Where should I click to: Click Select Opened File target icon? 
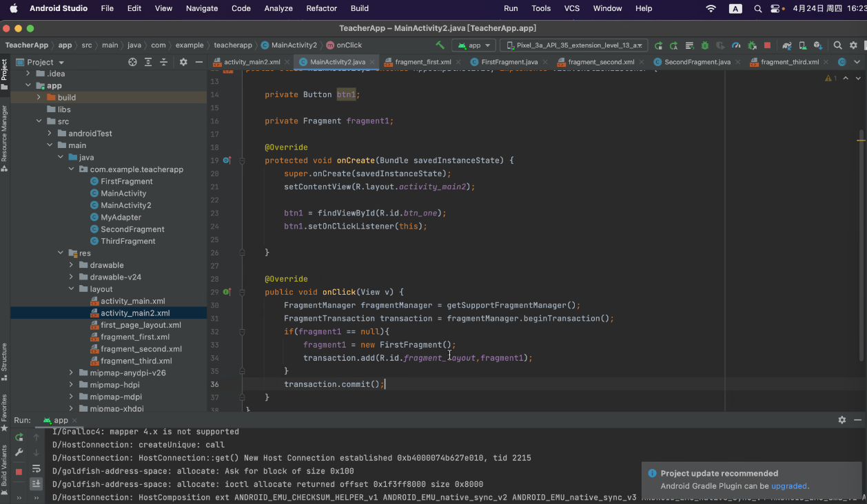click(x=132, y=62)
